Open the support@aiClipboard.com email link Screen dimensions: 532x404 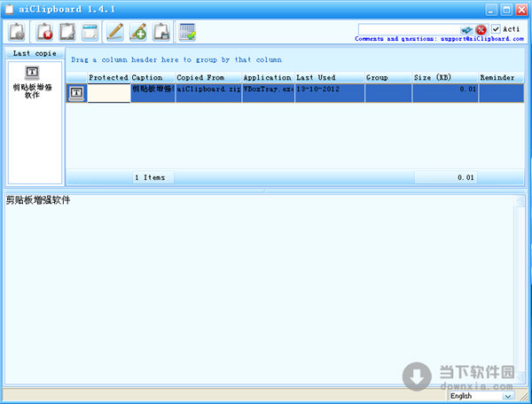tap(482, 39)
